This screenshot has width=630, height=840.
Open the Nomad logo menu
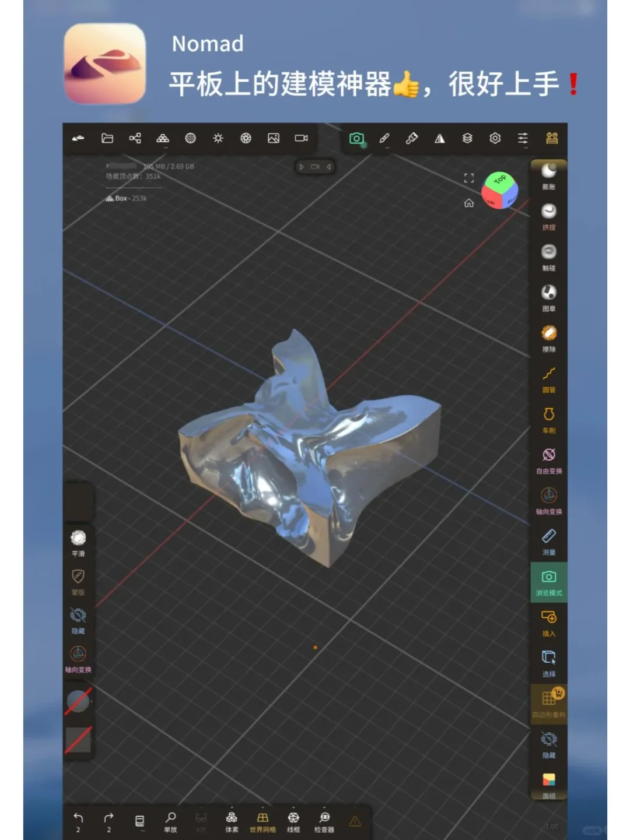click(x=78, y=138)
